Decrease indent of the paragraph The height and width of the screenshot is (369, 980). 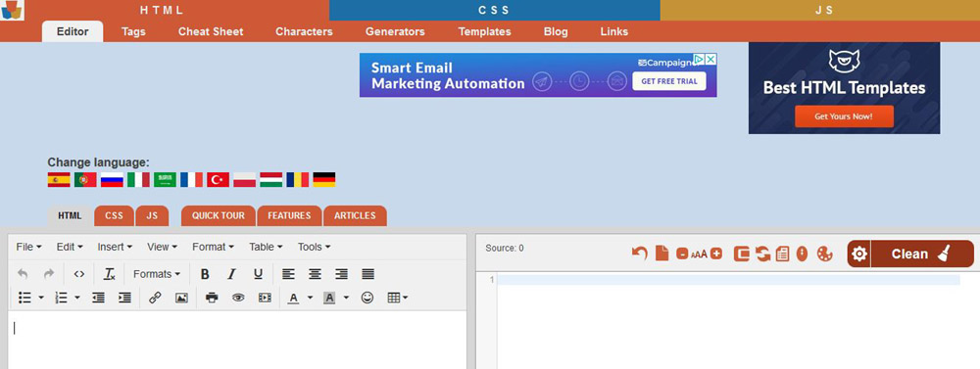pyautogui.click(x=98, y=298)
